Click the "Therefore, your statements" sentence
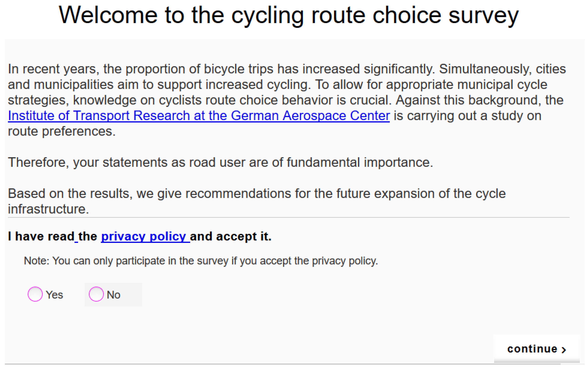This screenshot has width=588, height=368. [220, 162]
